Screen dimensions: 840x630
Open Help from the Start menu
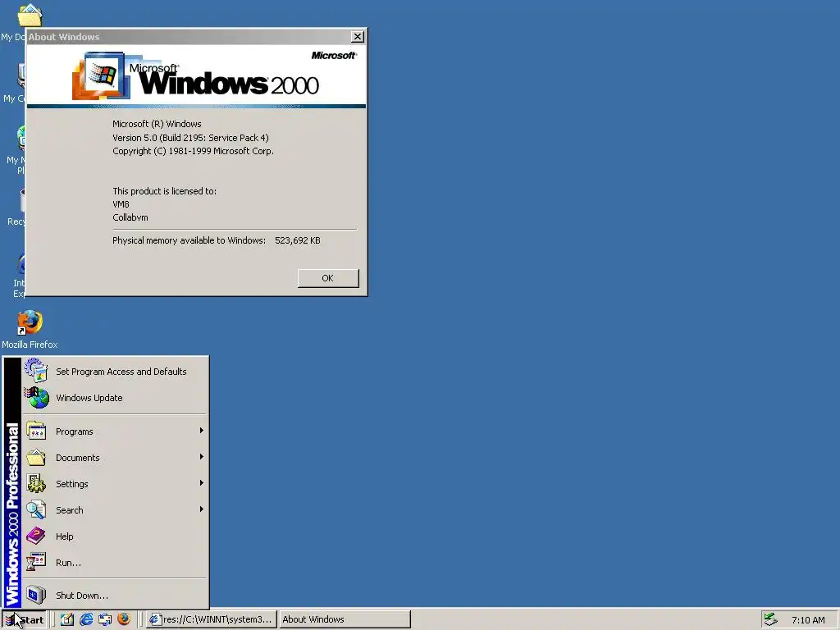pyautogui.click(x=115, y=536)
